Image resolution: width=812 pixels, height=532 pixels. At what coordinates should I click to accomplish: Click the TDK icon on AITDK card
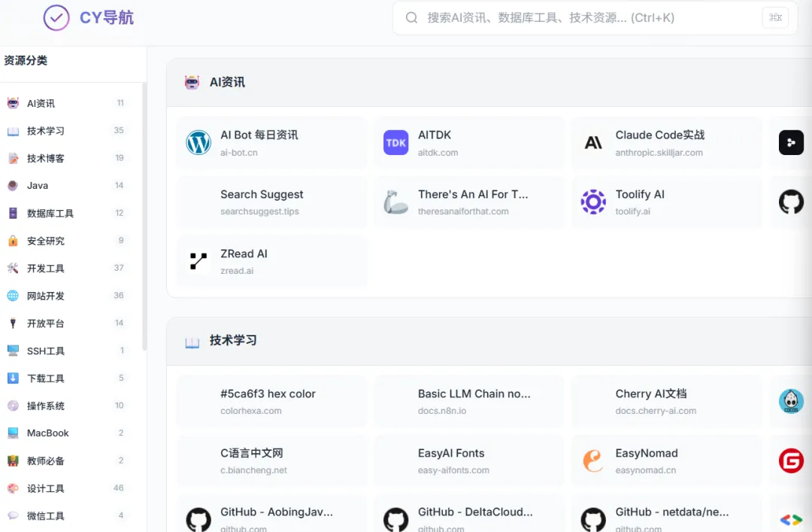[395, 142]
